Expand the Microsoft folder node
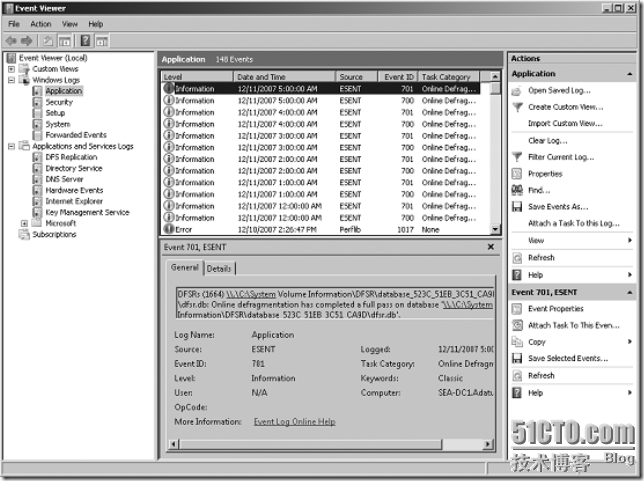644x481 pixels. [24, 223]
